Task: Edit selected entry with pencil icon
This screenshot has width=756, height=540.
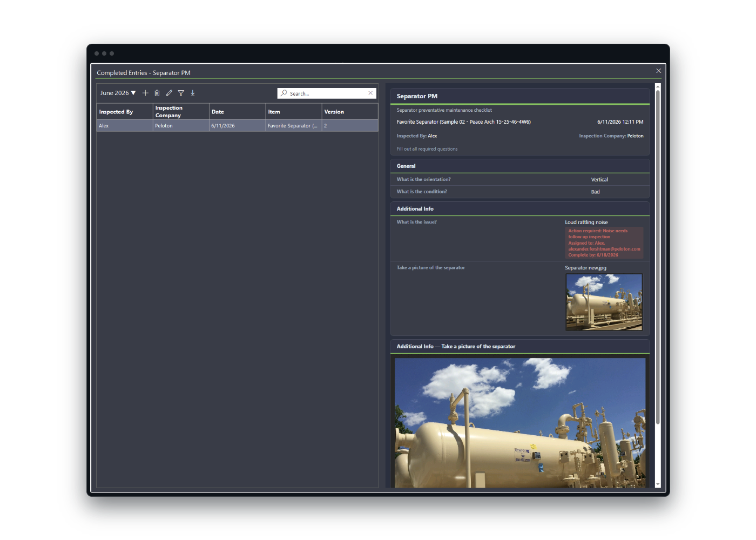Action: click(x=169, y=93)
